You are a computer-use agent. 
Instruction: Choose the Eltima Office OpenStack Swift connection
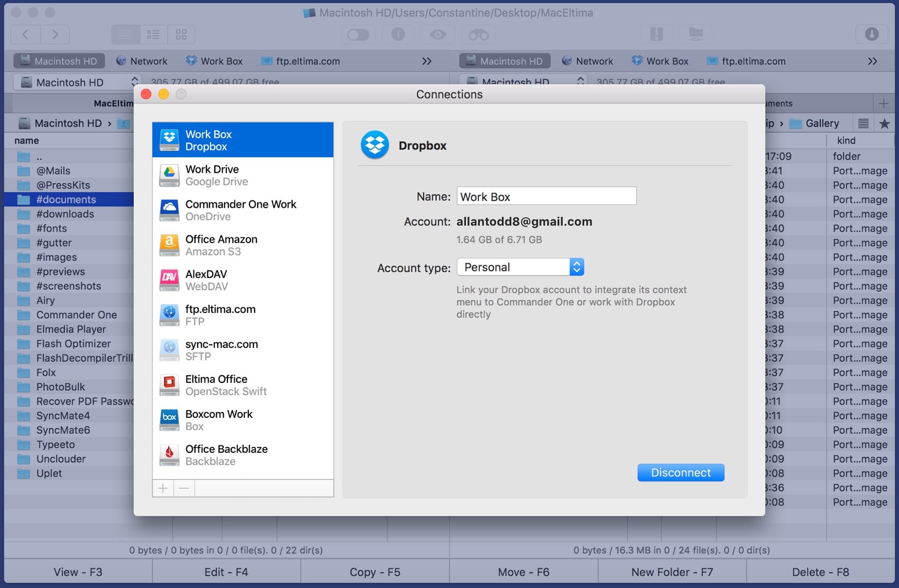point(243,385)
